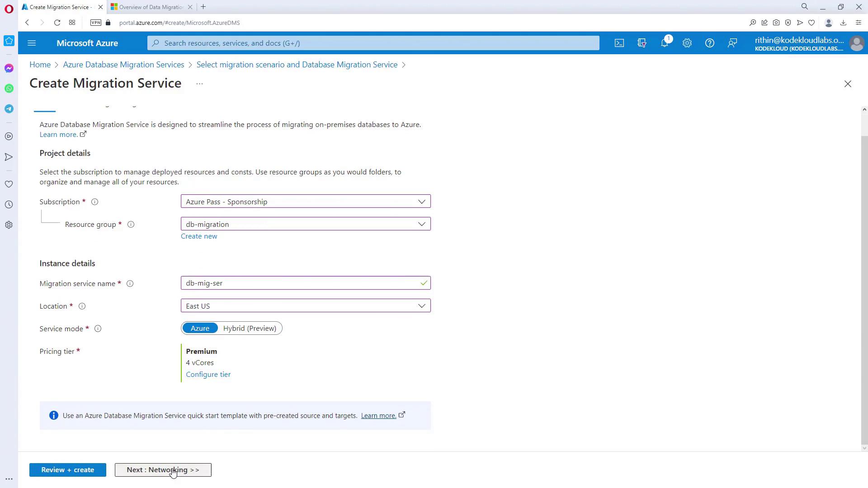Expand the Location dropdown
The height and width of the screenshot is (488, 868).
click(x=306, y=306)
